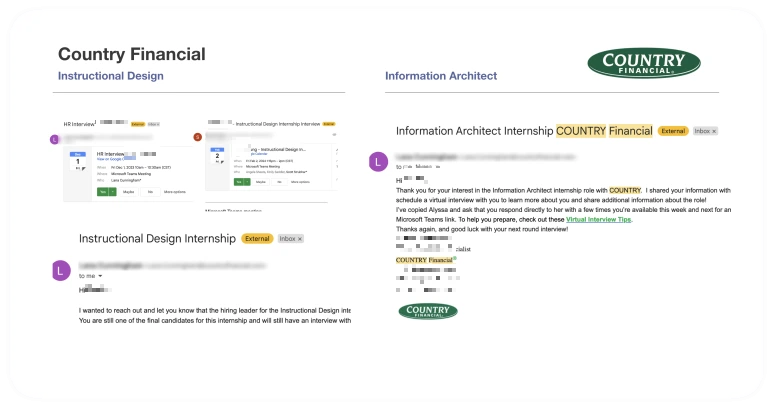Click No in the Instructional Design Internship Interview invite
Viewport: 773px width, 408px height.
tap(280, 182)
